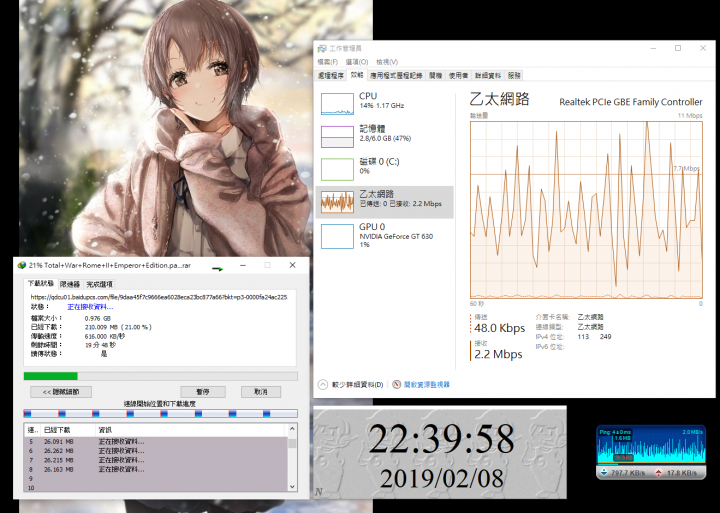Click the connection list scrollbar down arrow
Viewport: 720px width, 513px height.
tap(292, 487)
